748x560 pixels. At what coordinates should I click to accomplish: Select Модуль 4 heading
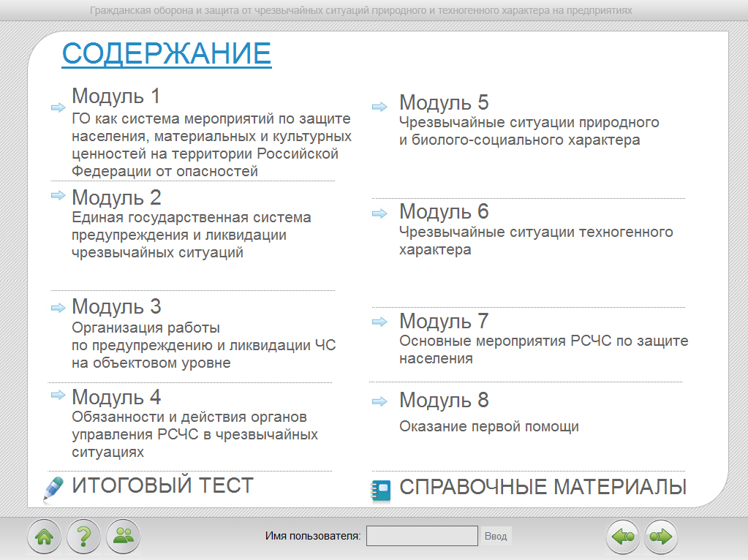click(116, 397)
